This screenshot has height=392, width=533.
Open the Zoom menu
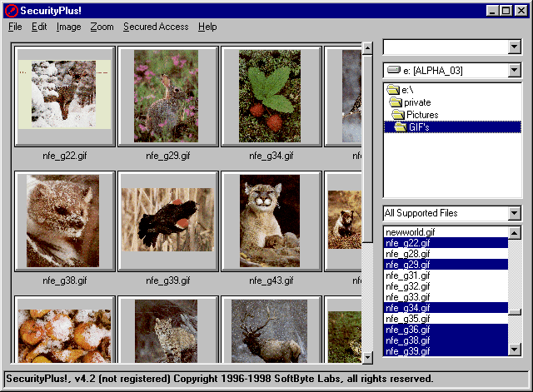[x=102, y=27]
